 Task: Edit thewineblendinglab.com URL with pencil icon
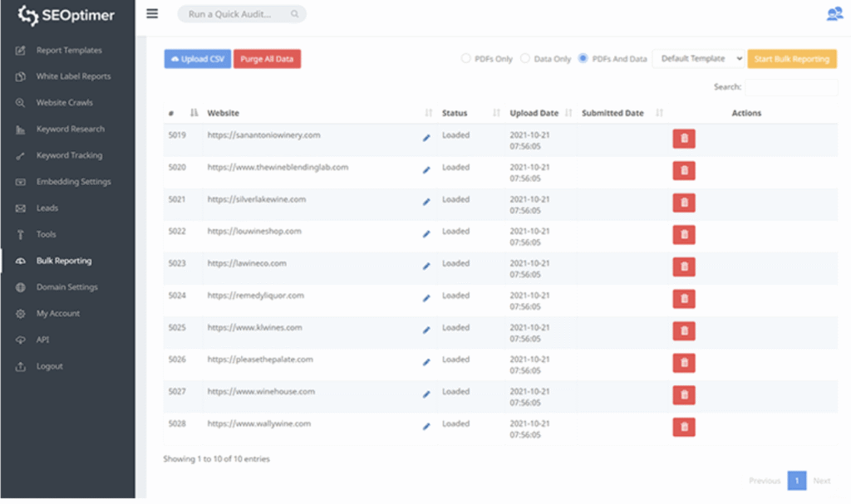pyautogui.click(x=426, y=170)
